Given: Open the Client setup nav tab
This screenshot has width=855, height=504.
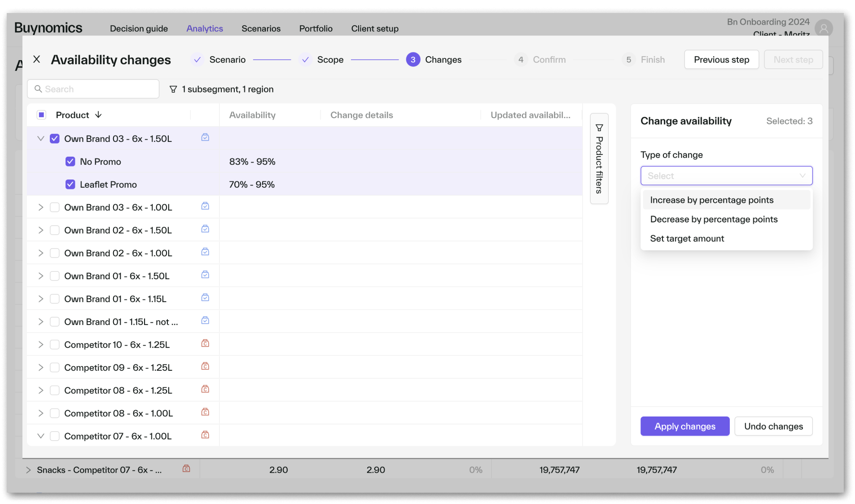Looking at the screenshot, I should (375, 29).
